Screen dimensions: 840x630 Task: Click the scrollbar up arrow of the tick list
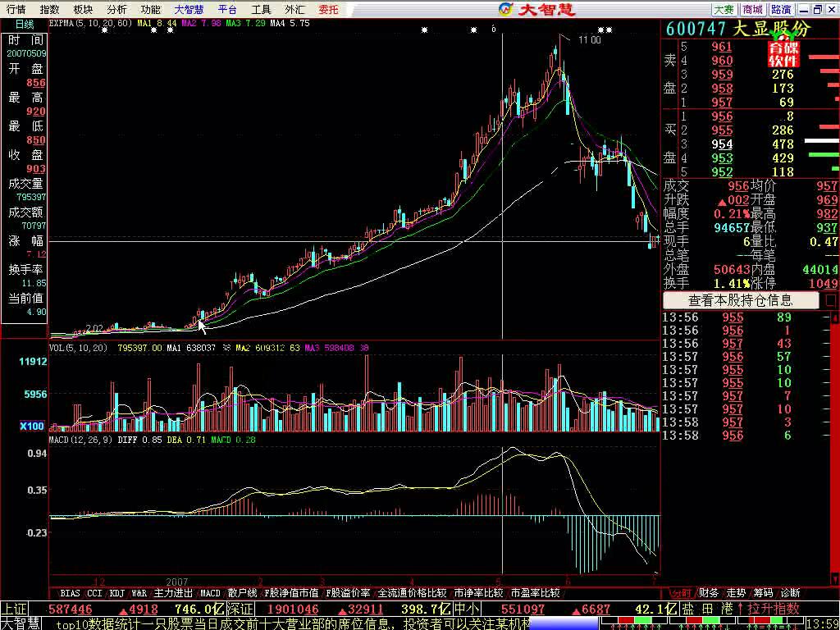click(834, 318)
